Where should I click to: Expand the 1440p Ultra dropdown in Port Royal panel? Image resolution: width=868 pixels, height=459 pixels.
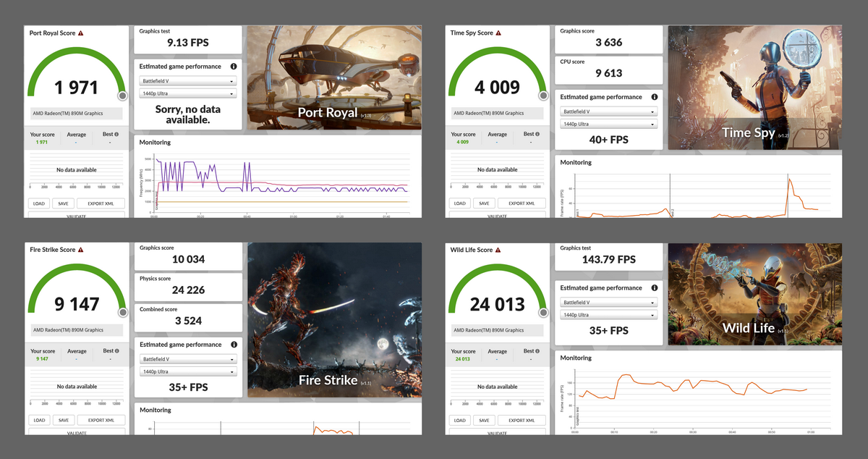(x=188, y=93)
